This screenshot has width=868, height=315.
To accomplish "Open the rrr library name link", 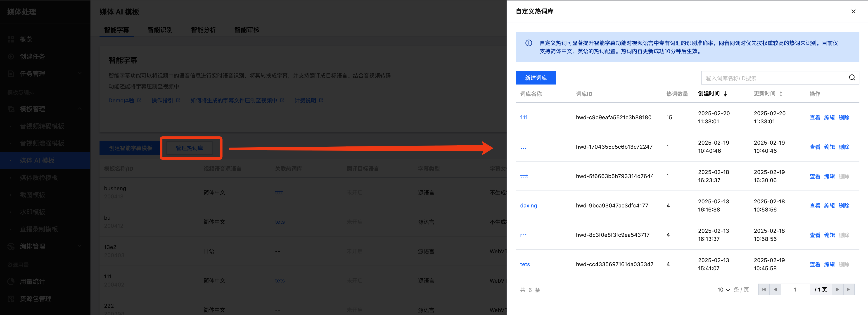I will point(523,235).
